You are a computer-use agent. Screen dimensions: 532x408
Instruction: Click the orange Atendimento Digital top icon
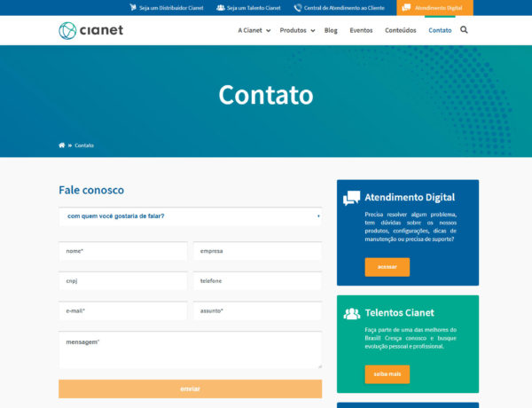pyautogui.click(x=406, y=7)
